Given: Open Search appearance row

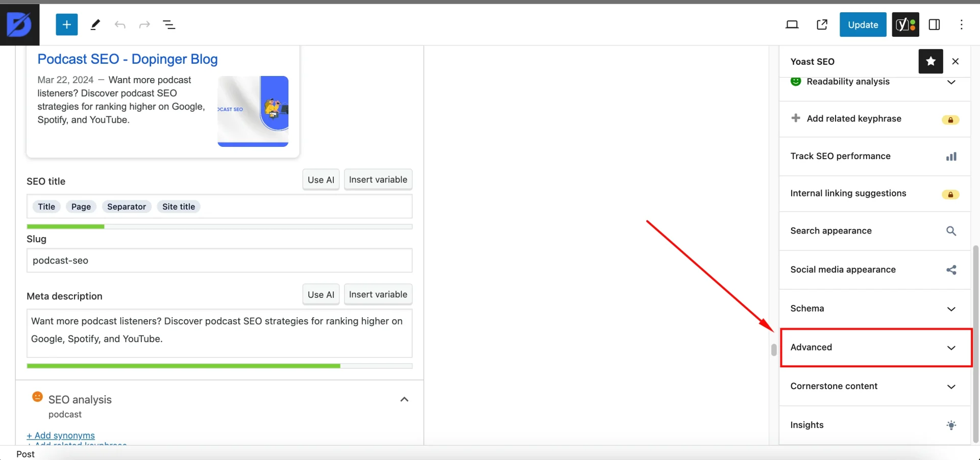Looking at the screenshot, I should [x=874, y=231].
